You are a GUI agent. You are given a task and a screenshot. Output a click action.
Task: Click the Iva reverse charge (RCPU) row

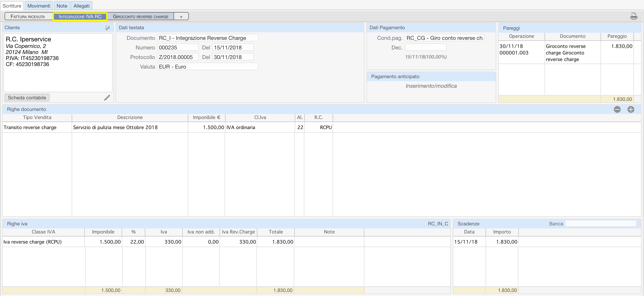[226, 242]
